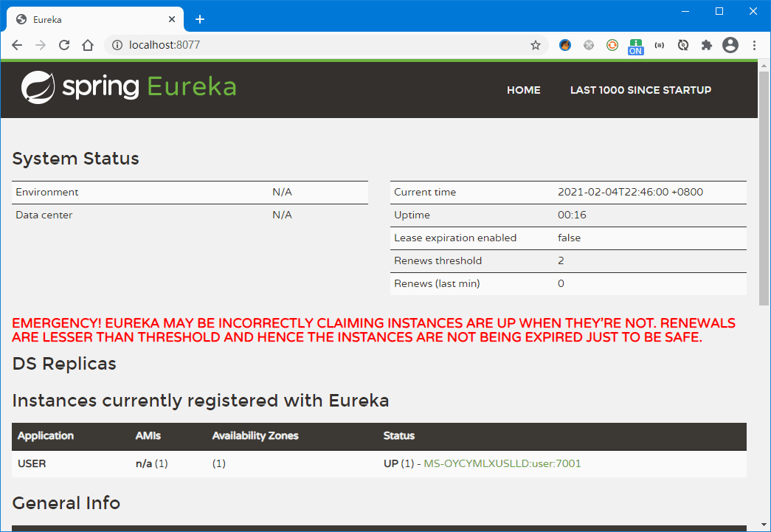The height and width of the screenshot is (532, 771).
Task: Click the browser back arrow
Action: point(17,45)
